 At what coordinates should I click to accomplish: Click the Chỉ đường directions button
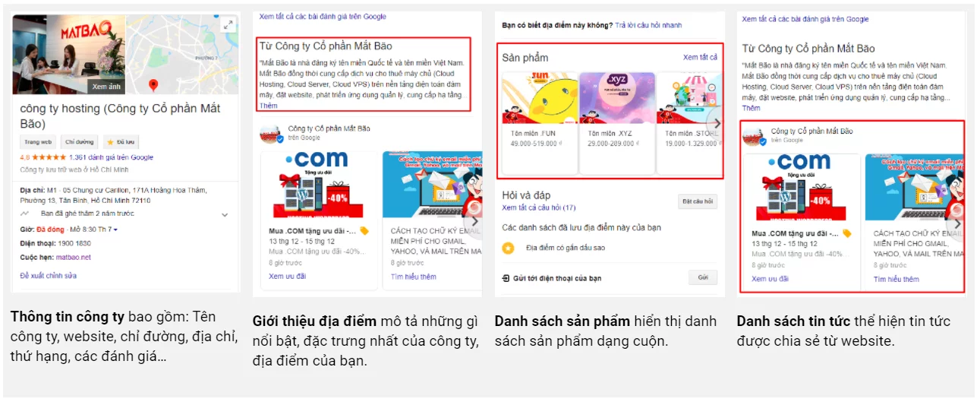pyautogui.click(x=79, y=142)
